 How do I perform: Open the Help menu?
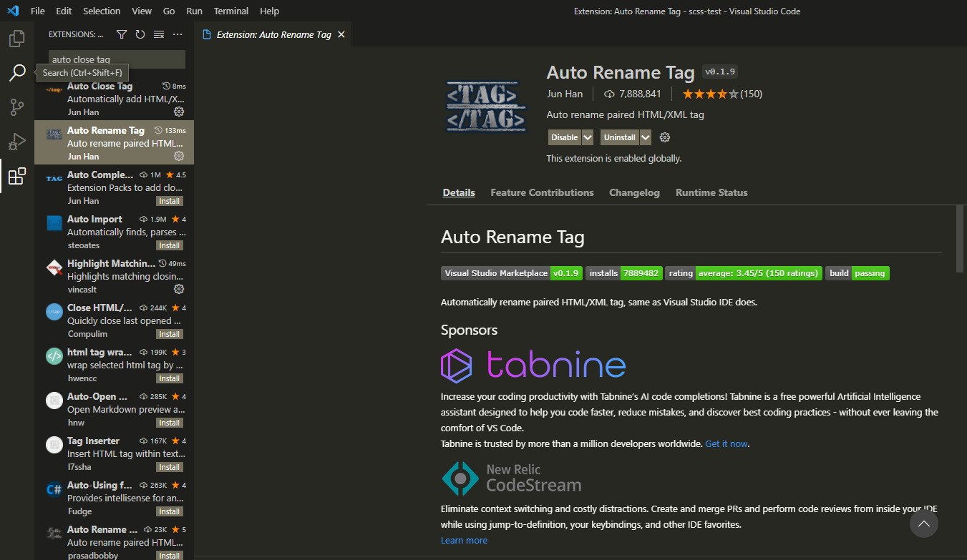tap(270, 11)
